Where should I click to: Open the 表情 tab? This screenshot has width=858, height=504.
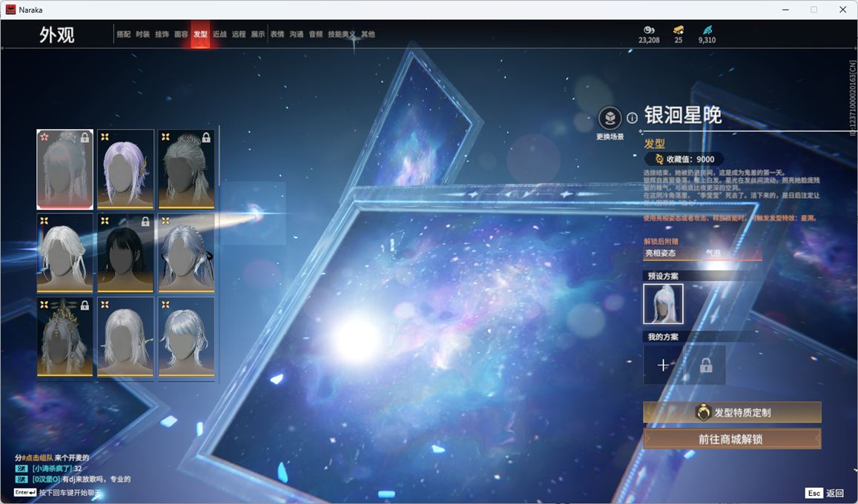(277, 34)
